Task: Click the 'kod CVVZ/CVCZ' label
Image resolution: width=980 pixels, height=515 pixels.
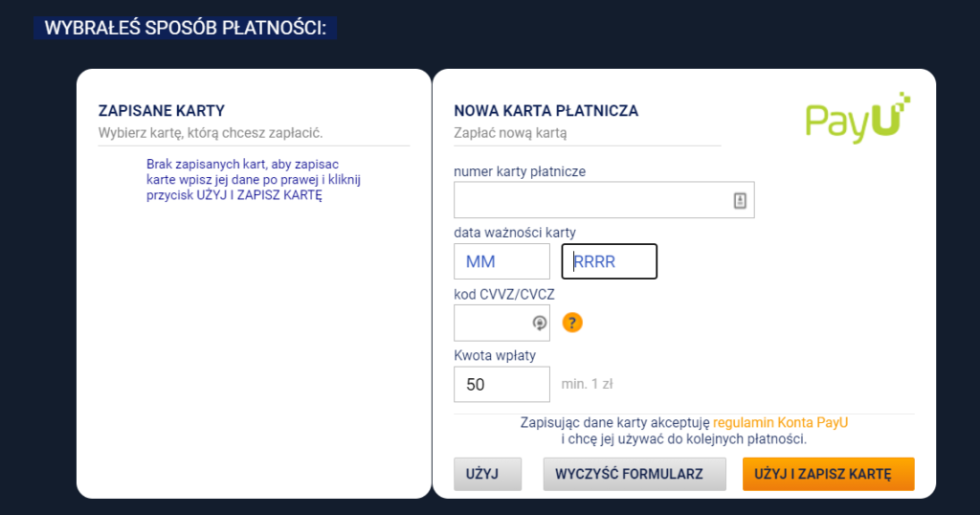Action: pyautogui.click(x=504, y=295)
